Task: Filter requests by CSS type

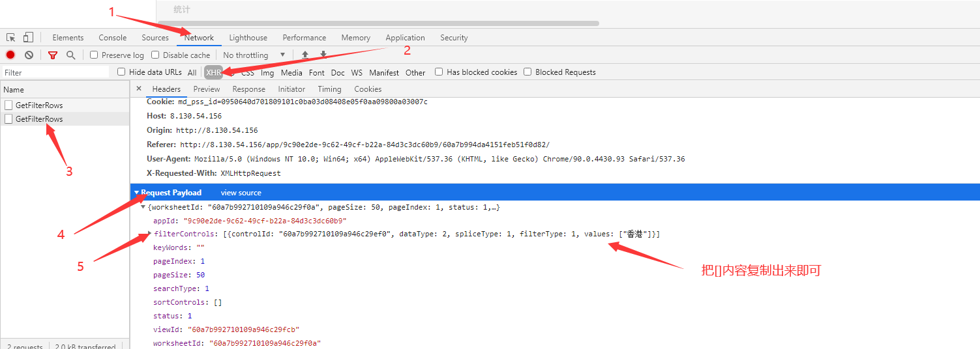Action: [248, 73]
